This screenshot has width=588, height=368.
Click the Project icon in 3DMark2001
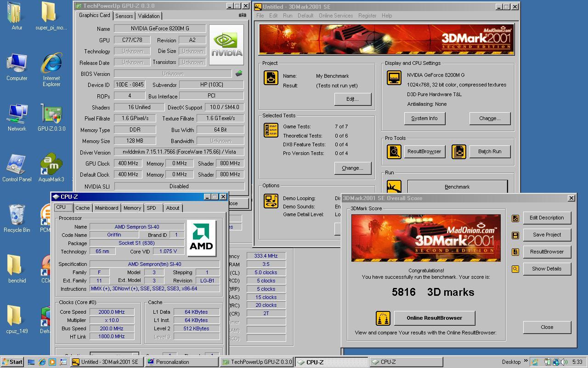[x=271, y=78]
